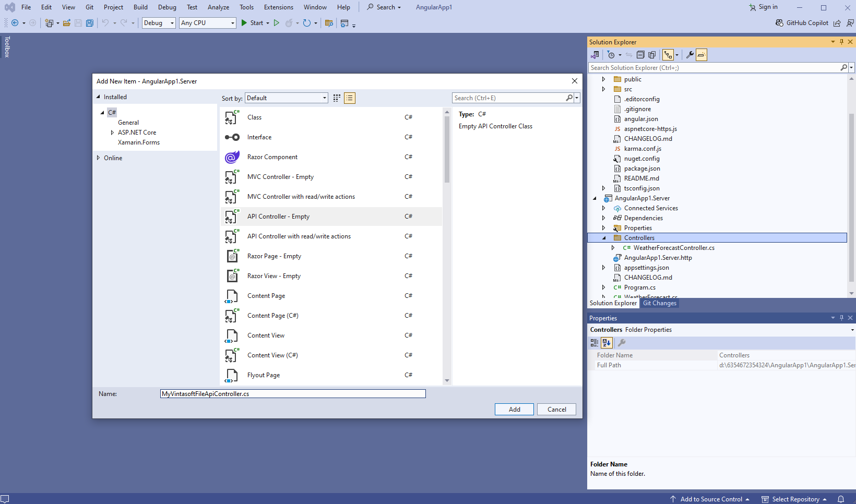Open the Build menu

pos(140,7)
